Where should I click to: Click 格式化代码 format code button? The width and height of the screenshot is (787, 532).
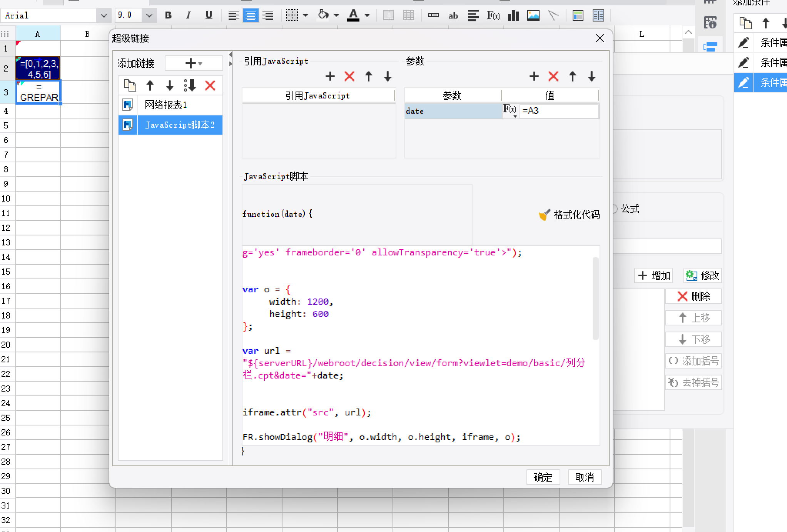[569, 215]
